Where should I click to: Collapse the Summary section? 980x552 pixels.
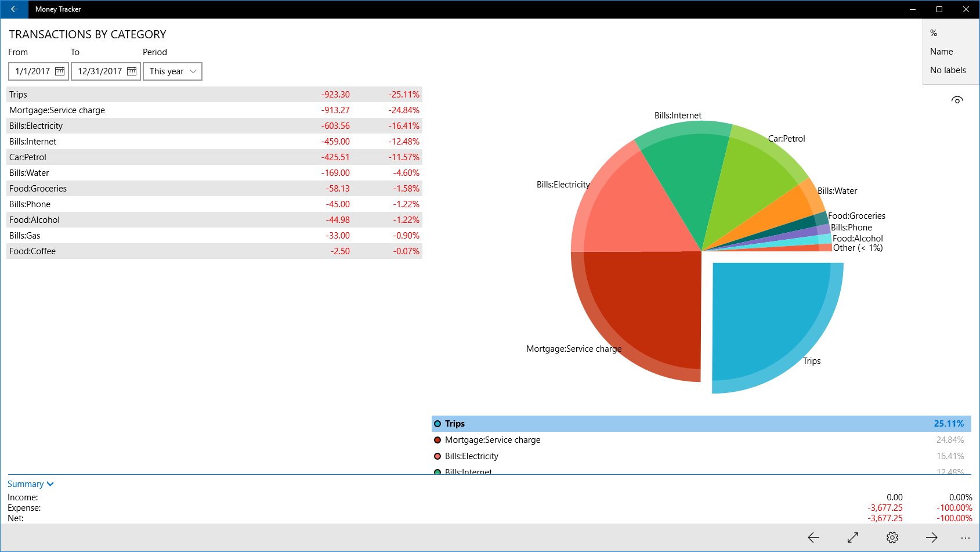(x=31, y=484)
